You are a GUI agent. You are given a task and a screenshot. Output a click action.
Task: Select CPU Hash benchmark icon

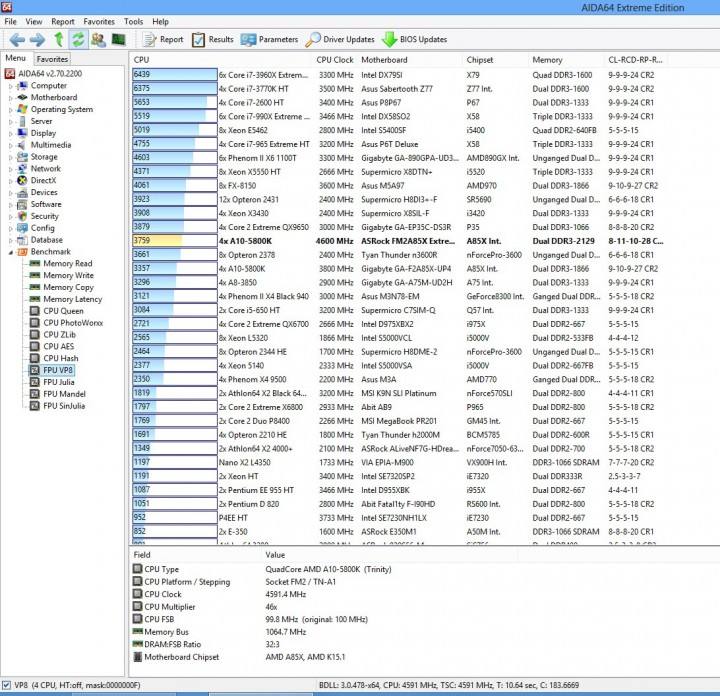click(x=34, y=359)
